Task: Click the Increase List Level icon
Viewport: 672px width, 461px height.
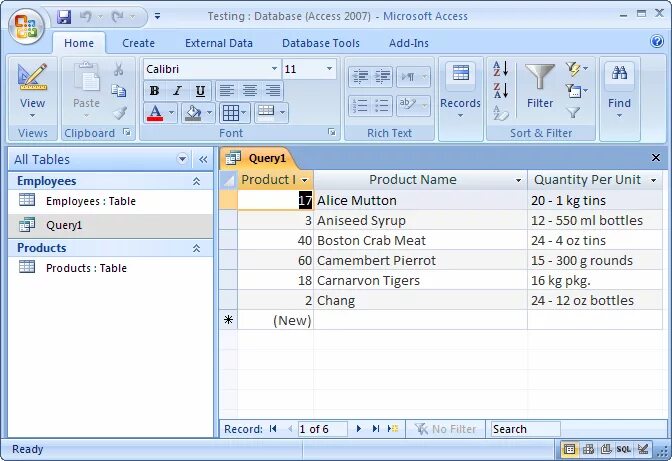Action: click(382, 77)
